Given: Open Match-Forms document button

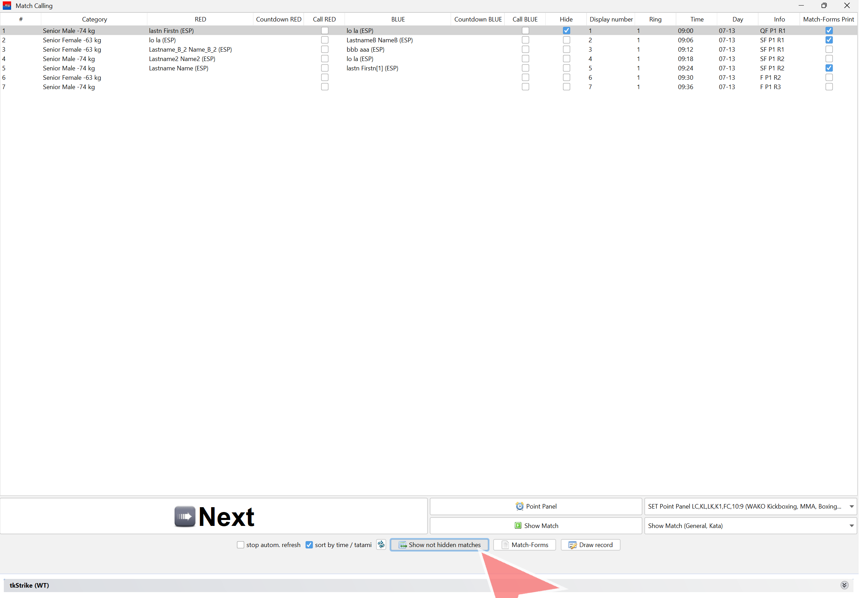Looking at the screenshot, I should tap(524, 545).
